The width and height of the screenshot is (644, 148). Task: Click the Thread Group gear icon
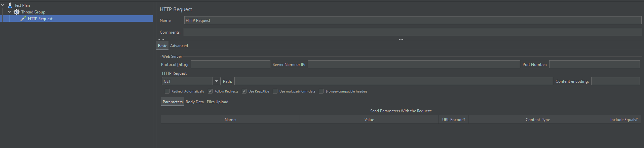16,12
